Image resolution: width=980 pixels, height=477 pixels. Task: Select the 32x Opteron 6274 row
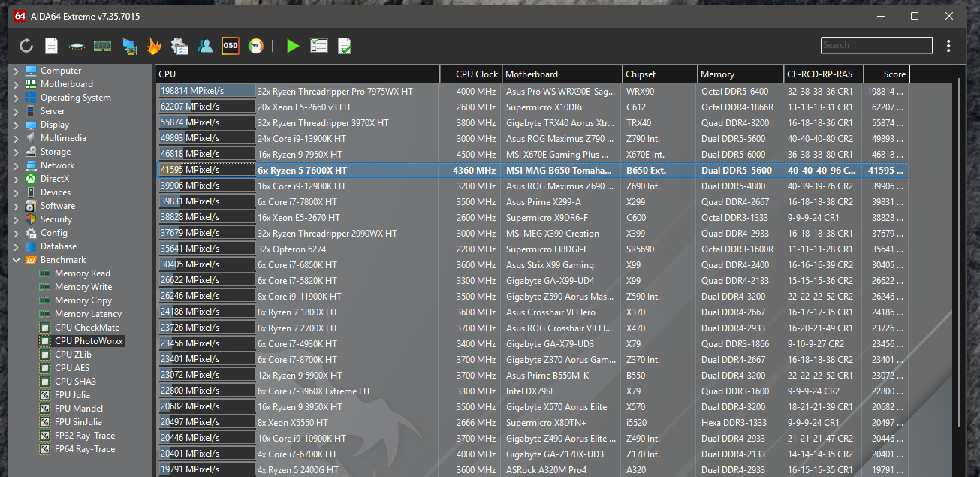click(x=533, y=249)
